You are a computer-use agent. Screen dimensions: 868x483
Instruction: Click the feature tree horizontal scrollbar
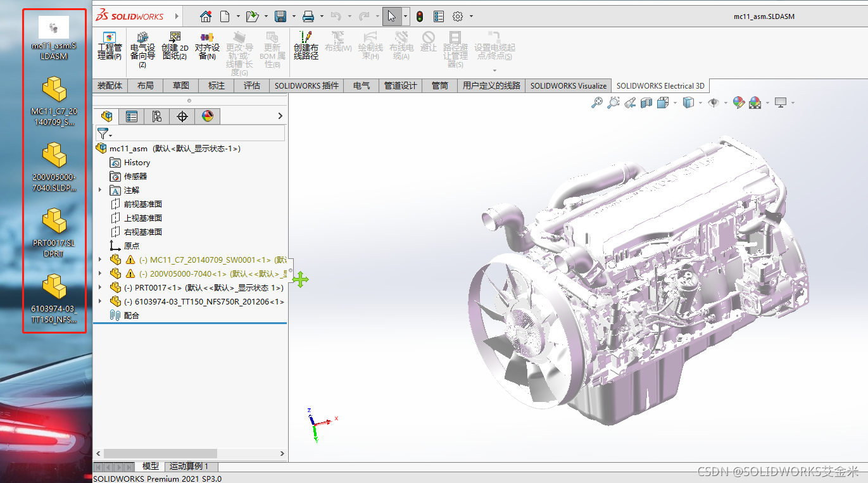[x=160, y=454]
